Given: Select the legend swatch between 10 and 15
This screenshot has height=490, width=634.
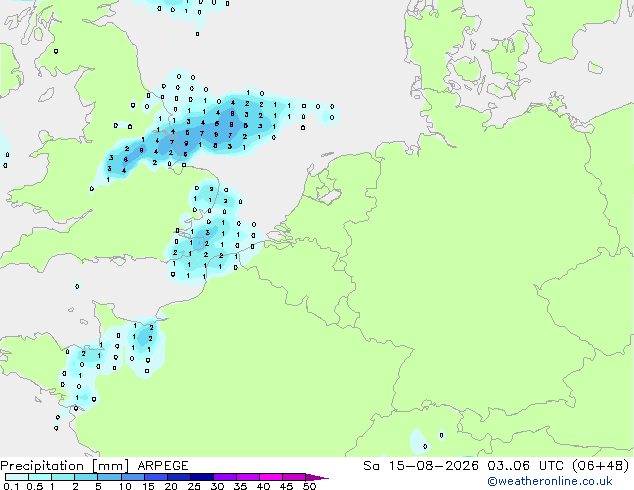Looking at the screenshot, I should pyautogui.click(x=133, y=477).
